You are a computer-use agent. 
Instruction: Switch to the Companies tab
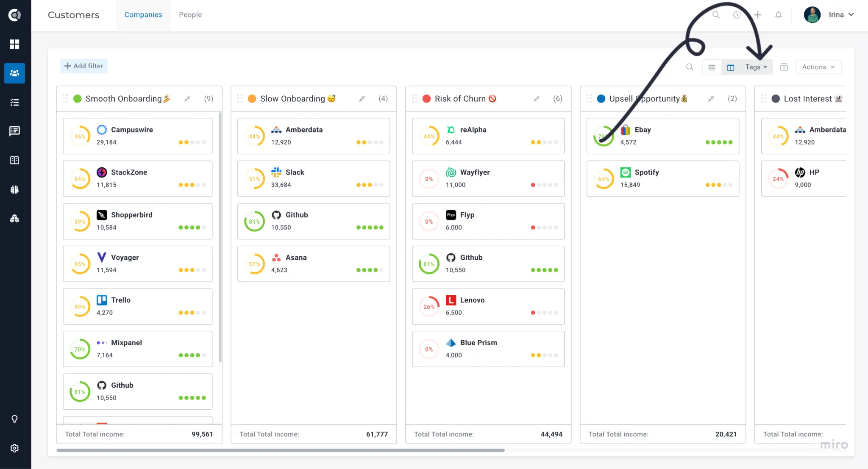(x=143, y=15)
